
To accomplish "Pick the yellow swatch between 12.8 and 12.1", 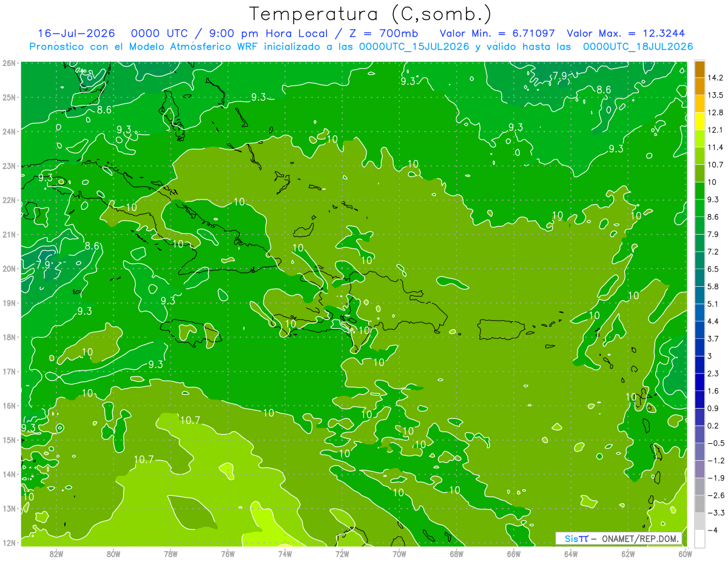I will (x=699, y=120).
